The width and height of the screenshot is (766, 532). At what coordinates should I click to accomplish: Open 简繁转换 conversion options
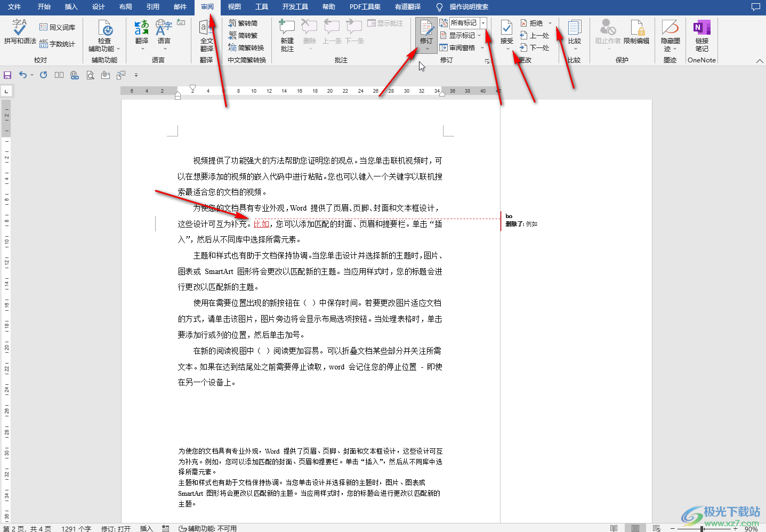click(x=246, y=47)
